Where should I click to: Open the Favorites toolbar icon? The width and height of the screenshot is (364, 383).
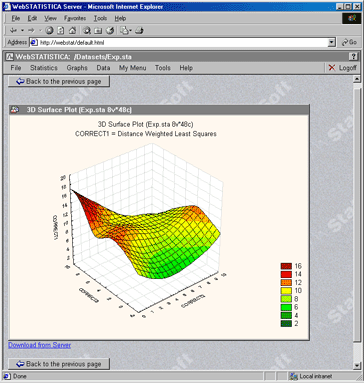click(98, 31)
